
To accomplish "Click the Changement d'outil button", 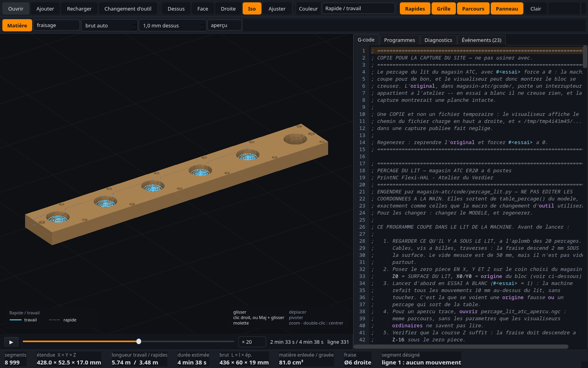I will pos(128,9).
